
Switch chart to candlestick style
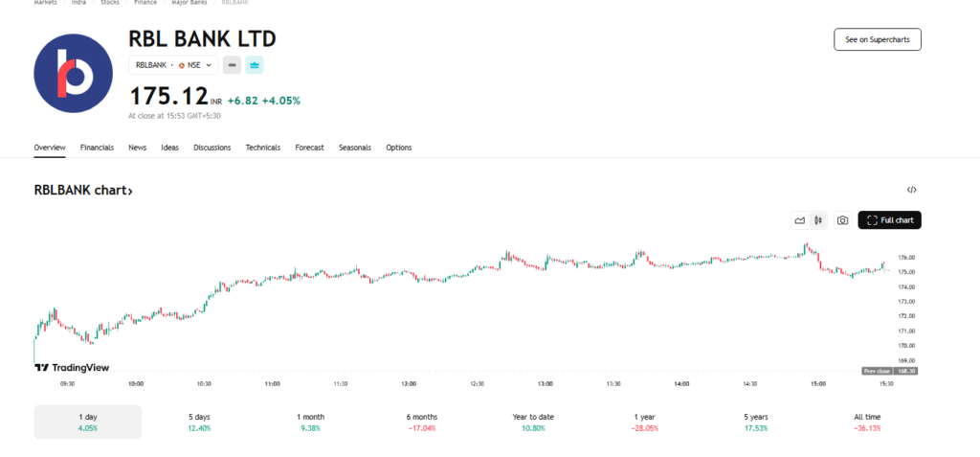(x=817, y=220)
